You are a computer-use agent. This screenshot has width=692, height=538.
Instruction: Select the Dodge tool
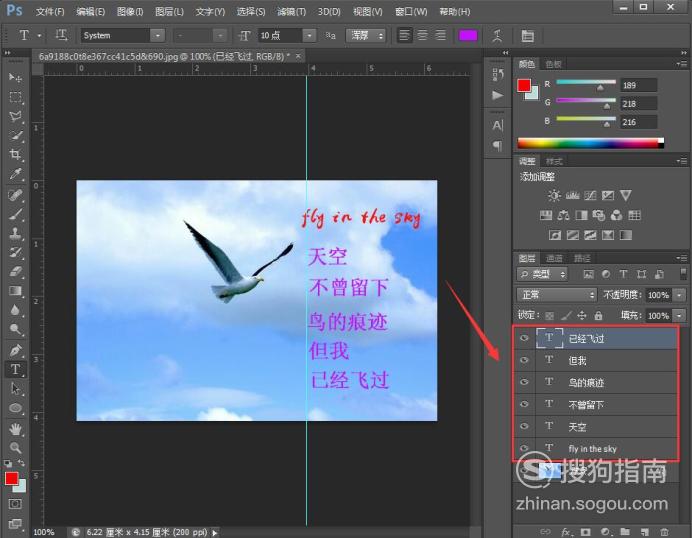(15, 329)
